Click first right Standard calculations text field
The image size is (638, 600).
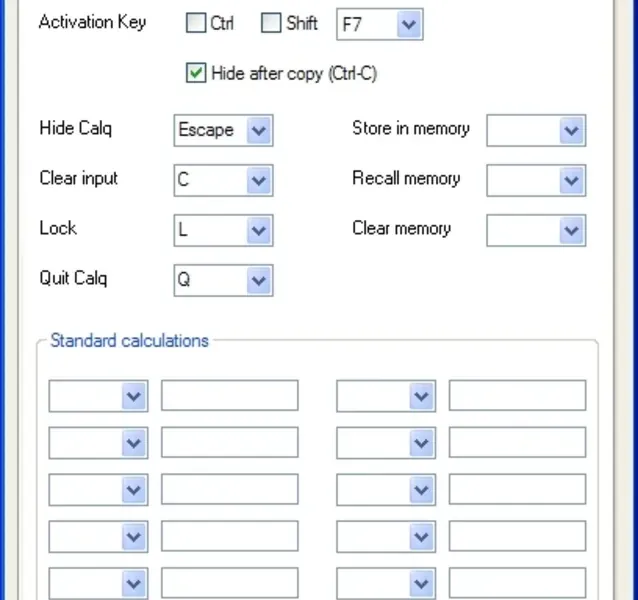tap(517, 396)
